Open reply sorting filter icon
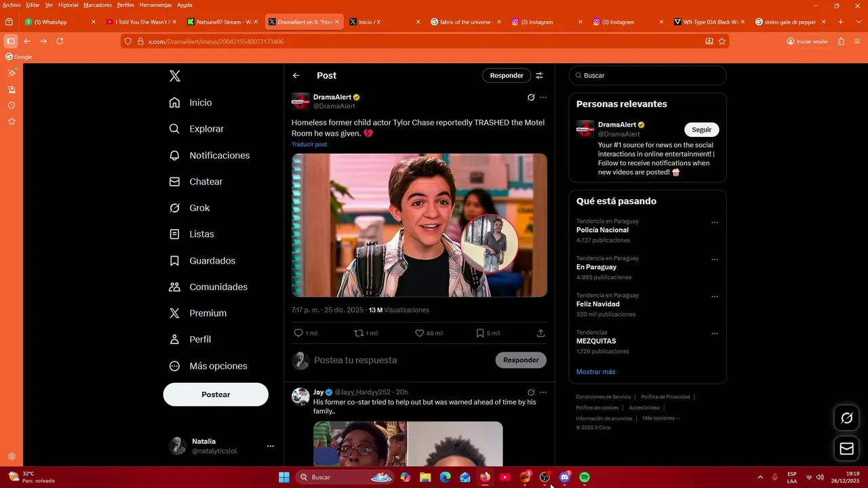Screen dimensions: 868x488 tap(540, 76)
